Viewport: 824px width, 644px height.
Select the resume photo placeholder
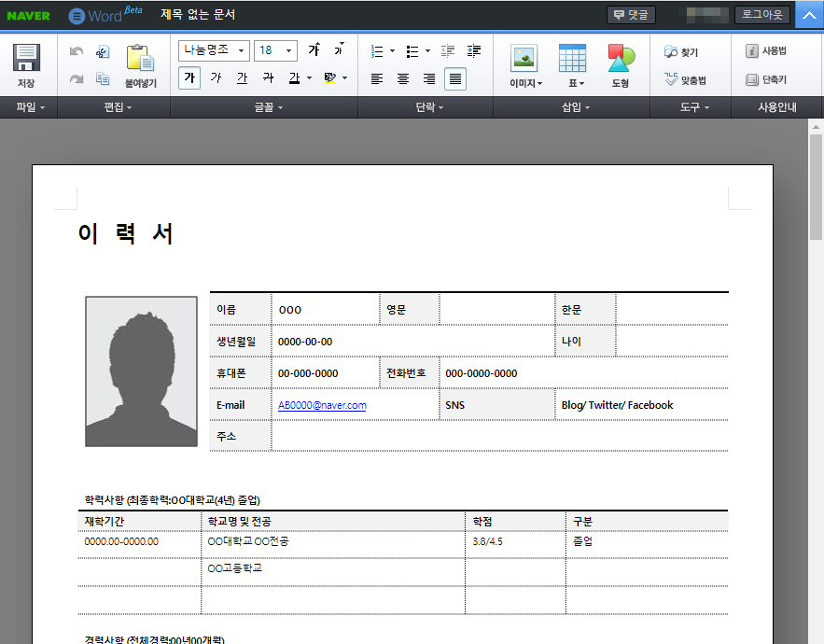(140, 371)
